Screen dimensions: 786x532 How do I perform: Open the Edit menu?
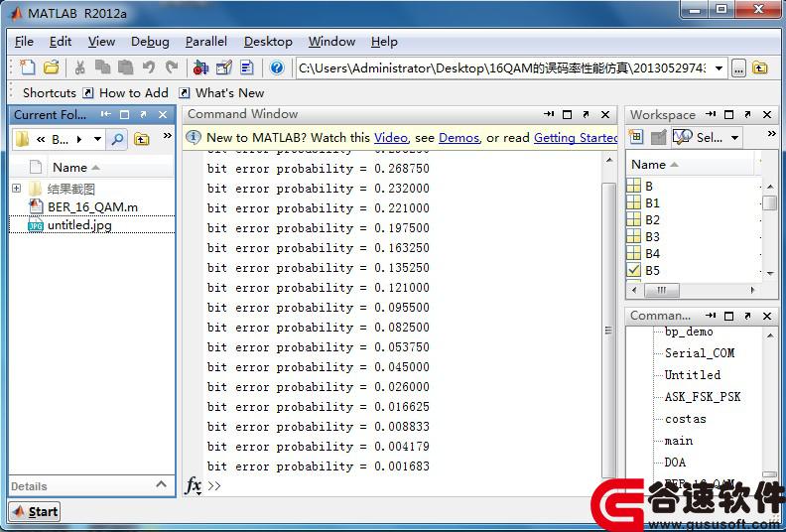point(61,42)
